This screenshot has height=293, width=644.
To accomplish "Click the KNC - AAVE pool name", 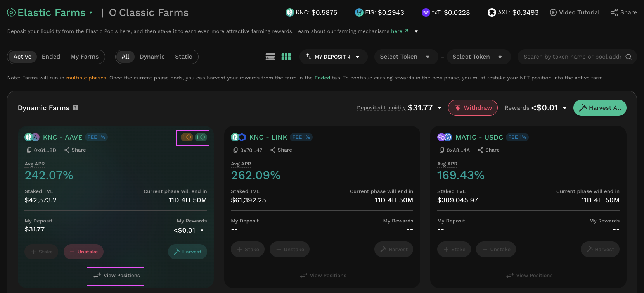I will pyautogui.click(x=62, y=137).
